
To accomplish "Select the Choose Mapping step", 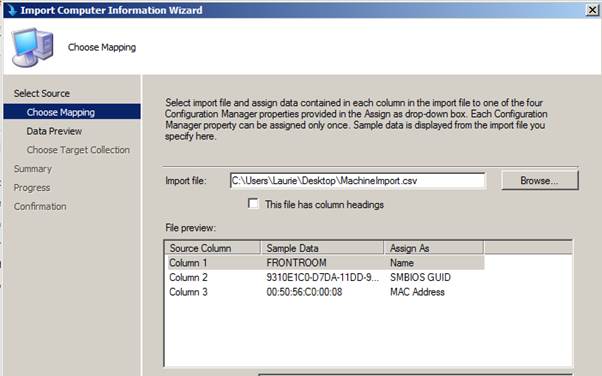I will click(x=72, y=112).
